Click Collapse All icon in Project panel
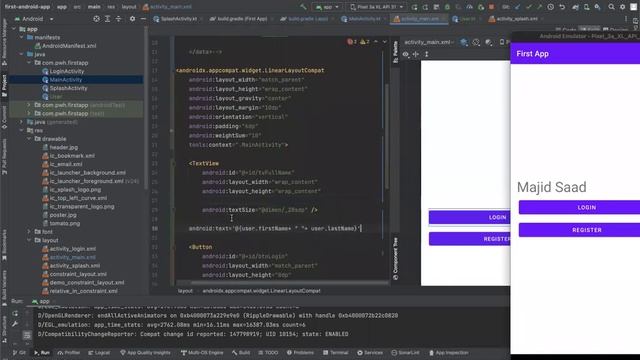Image resolution: width=640 pixels, height=360 pixels. [x=118, y=19]
